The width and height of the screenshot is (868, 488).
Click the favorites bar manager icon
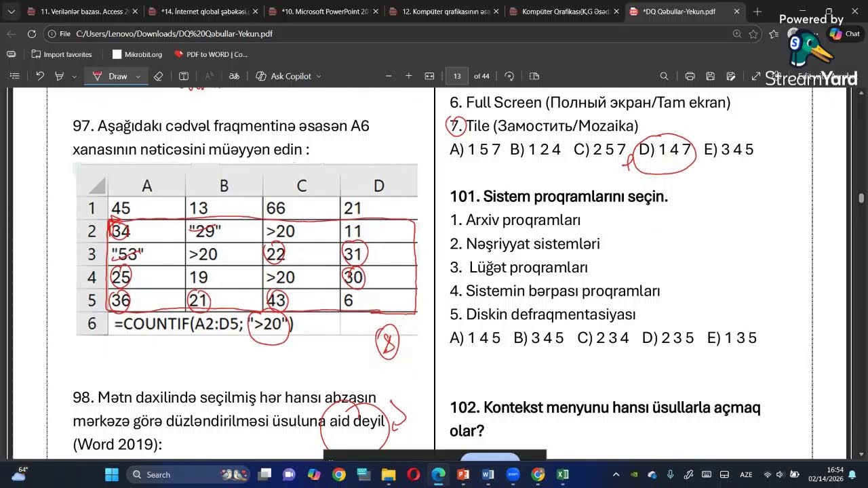[x=11, y=54]
